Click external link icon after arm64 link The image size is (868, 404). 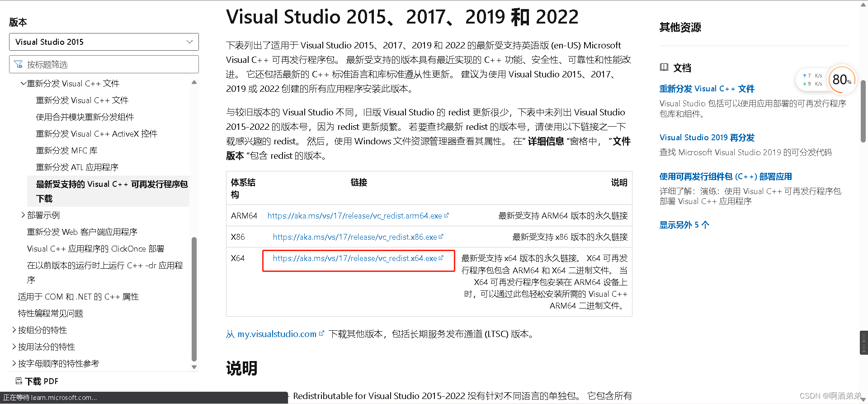446,215
